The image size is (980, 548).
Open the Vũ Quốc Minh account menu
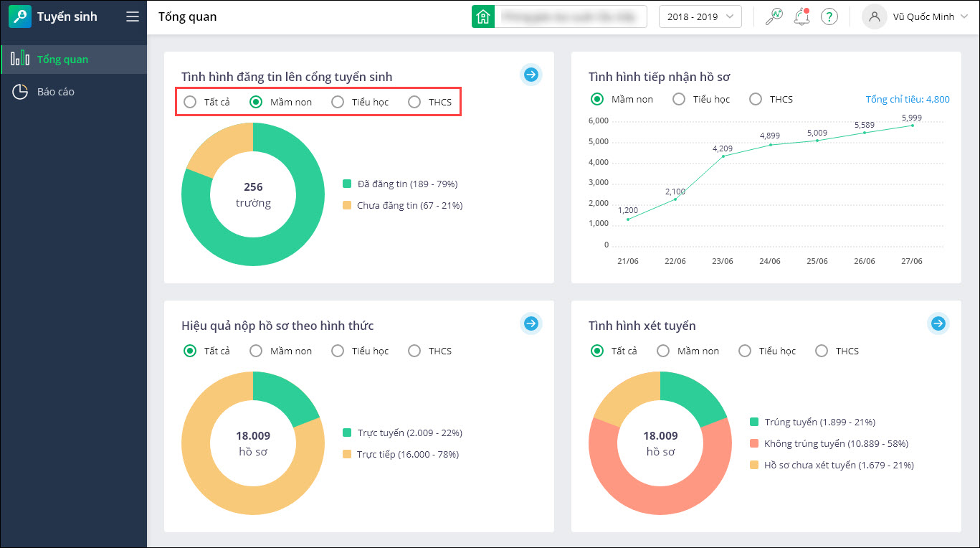click(916, 16)
